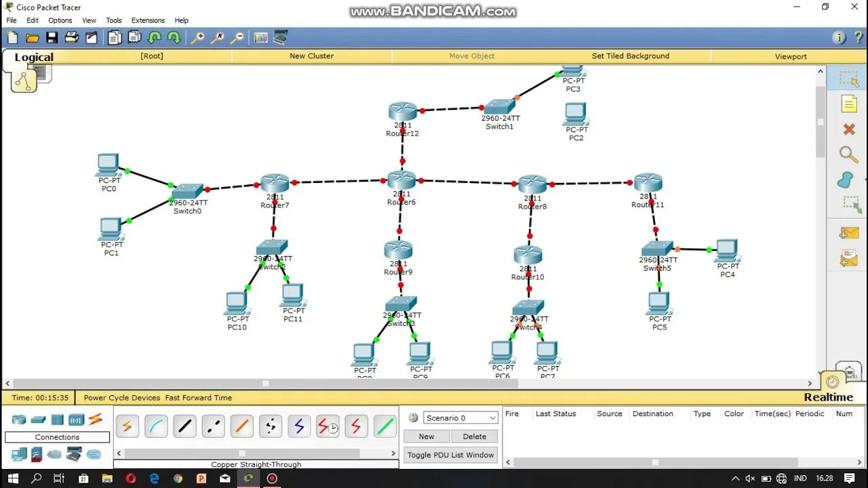The height and width of the screenshot is (488, 868).
Task: Open the Edit menu
Action: click(33, 20)
